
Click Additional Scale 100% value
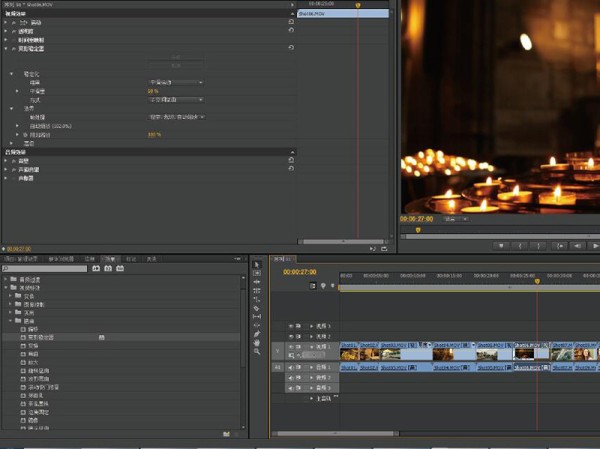[x=154, y=135]
